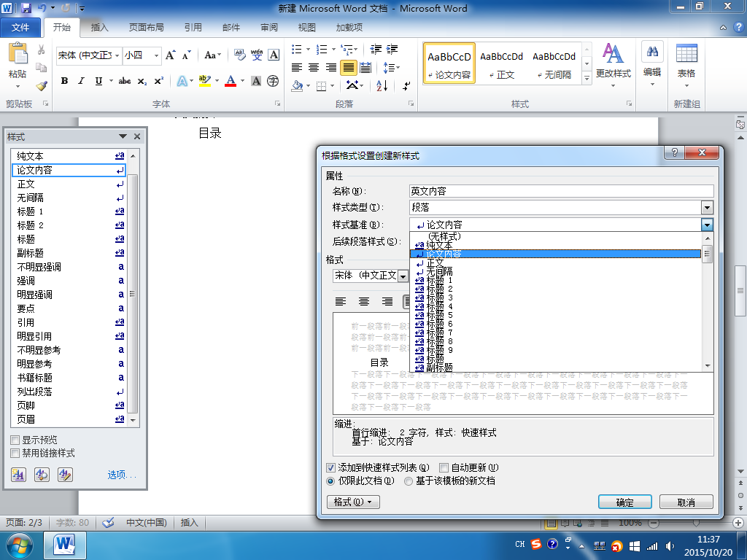Screen dimensions: 747x560
Task: Toggle Bold formatting in the ribbon
Action: point(64,81)
